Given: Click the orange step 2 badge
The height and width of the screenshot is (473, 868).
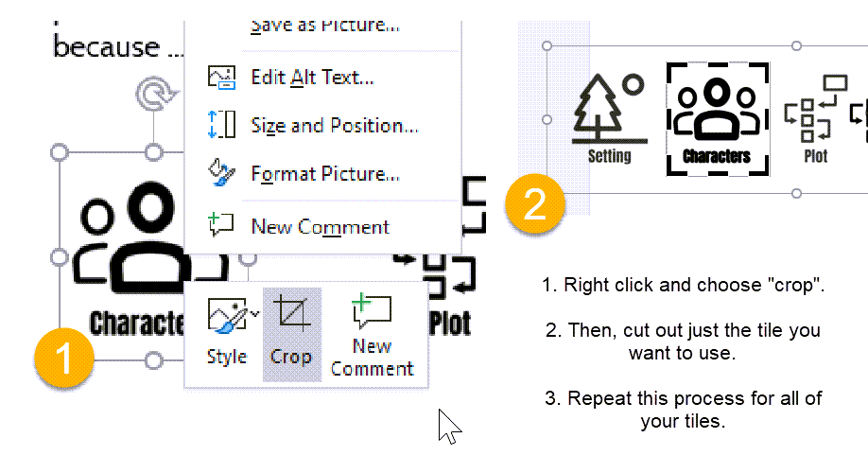Looking at the screenshot, I should (535, 203).
